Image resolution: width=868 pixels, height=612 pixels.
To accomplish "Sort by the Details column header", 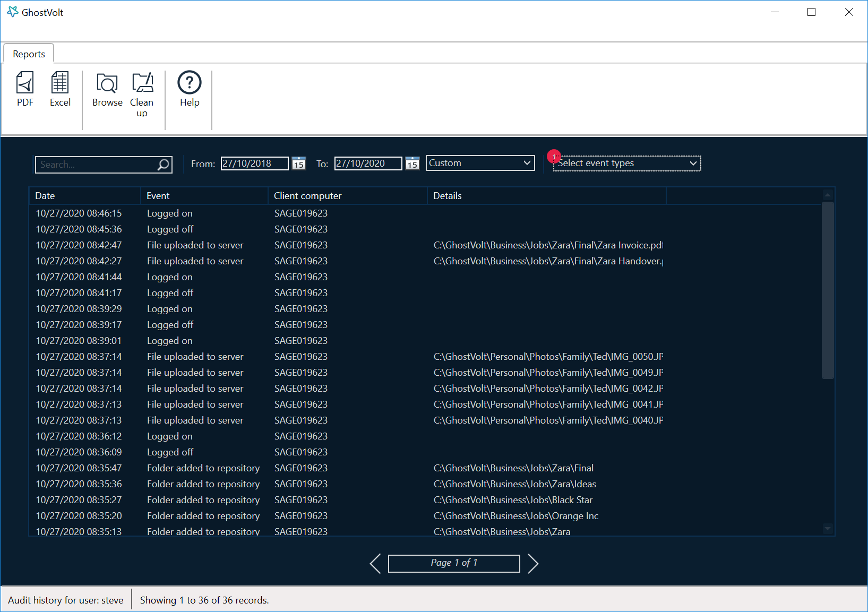I will pyautogui.click(x=547, y=195).
